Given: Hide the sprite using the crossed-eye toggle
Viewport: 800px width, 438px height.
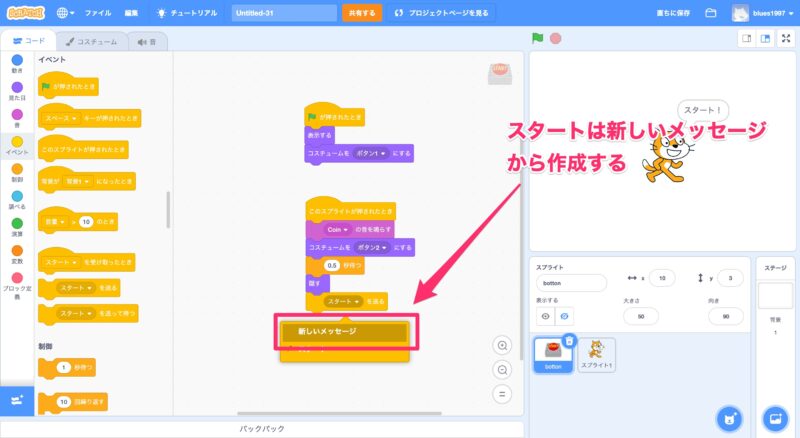Looking at the screenshot, I should [565, 316].
